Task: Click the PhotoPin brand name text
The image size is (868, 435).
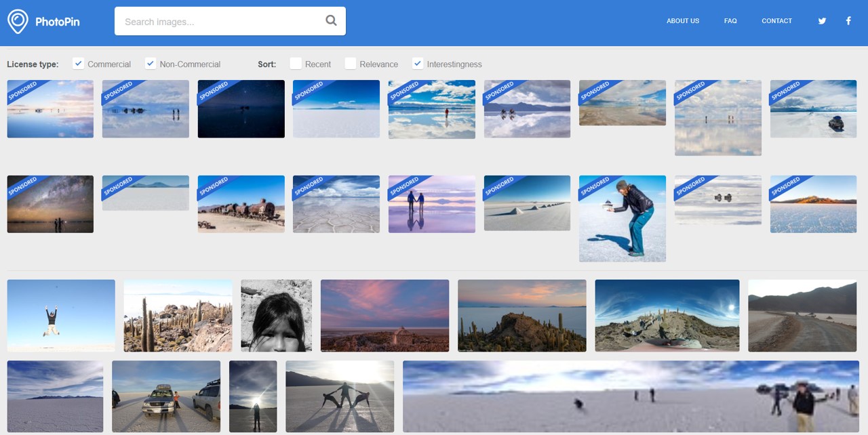Action: pos(58,22)
